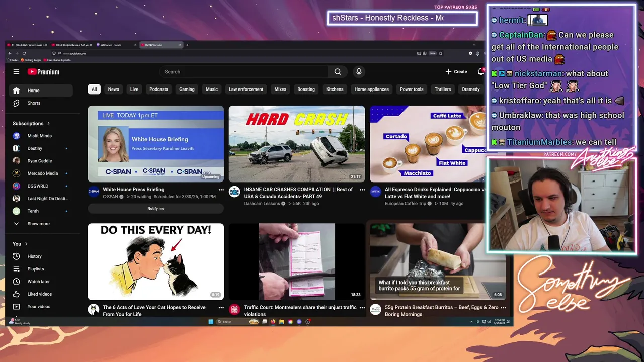The width and height of the screenshot is (644, 362).
Task: Open C-SPAN channel avatar
Action: pyautogui.click(x=94, y=192)
